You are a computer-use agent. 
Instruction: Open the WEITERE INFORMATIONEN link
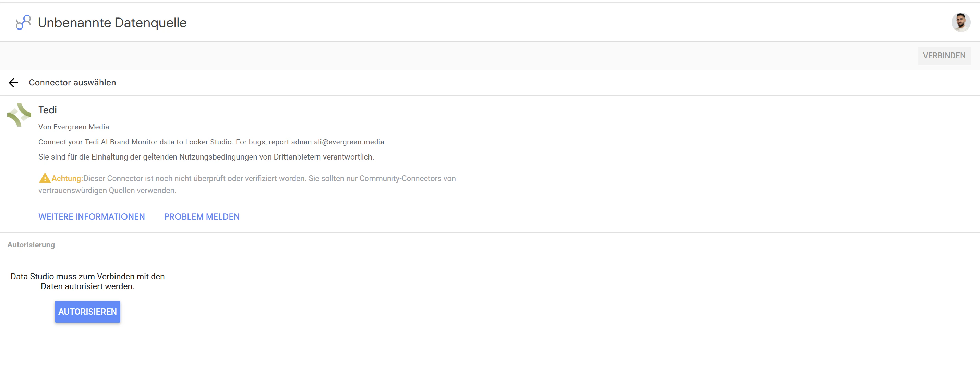(x=92, y=216)
